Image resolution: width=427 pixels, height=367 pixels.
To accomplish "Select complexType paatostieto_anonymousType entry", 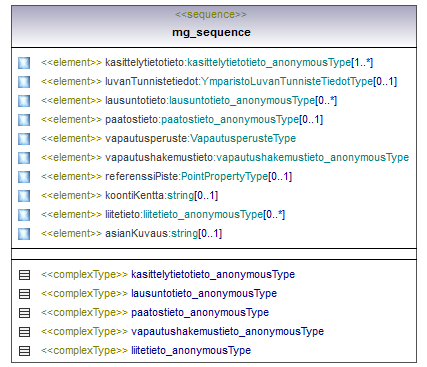I will 155,312.
